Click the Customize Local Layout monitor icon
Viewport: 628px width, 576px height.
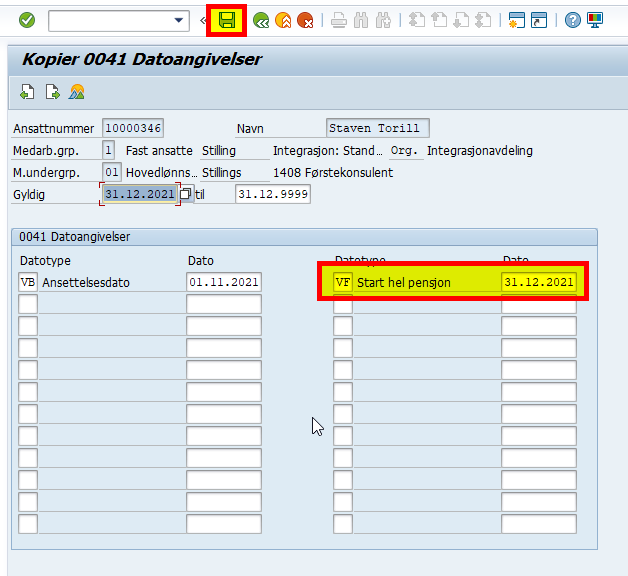[x=595, y=20]
